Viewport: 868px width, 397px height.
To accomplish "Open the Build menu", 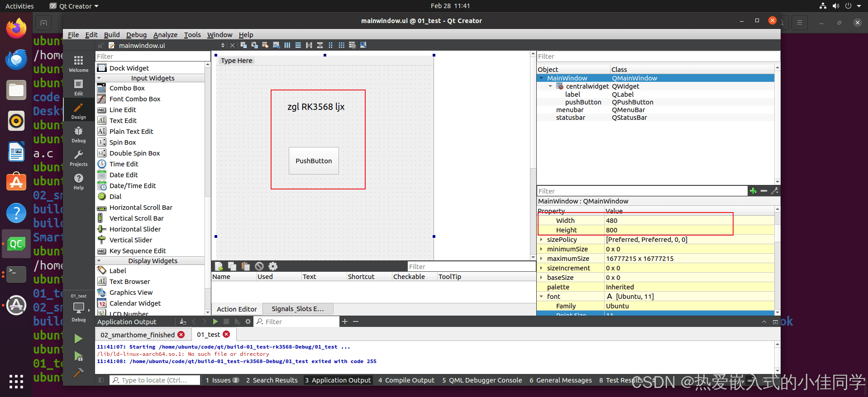I will [x=112, y=35].
